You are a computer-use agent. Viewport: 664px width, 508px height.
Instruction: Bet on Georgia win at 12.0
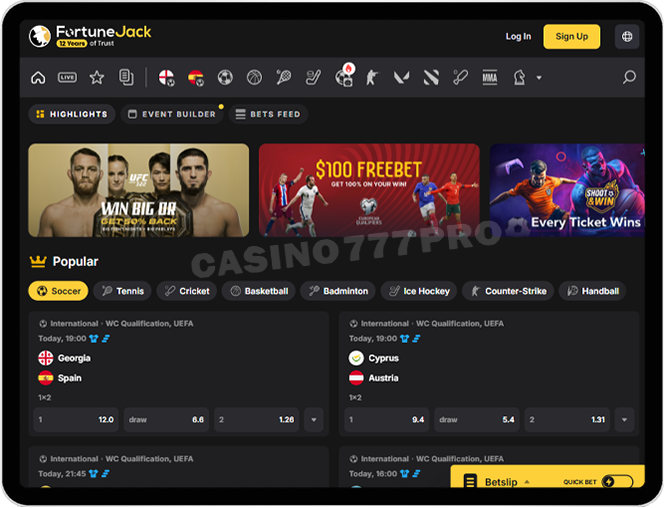(76, 420)
